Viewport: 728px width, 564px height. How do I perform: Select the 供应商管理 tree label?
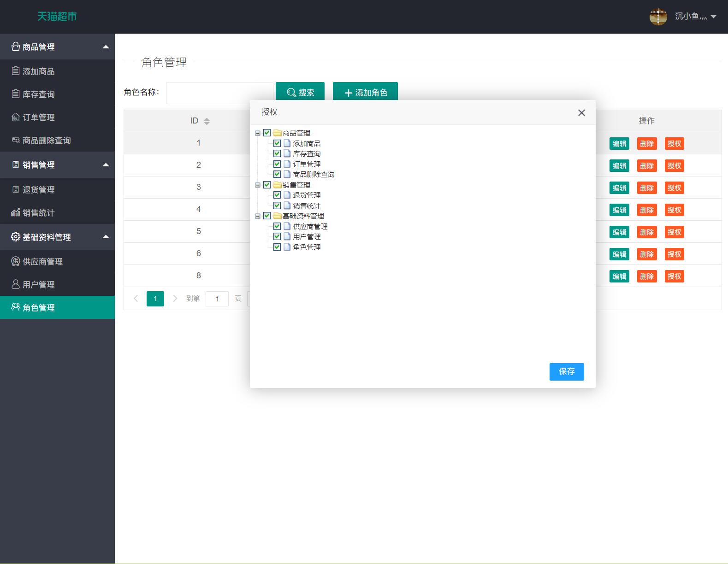point(310,227)
